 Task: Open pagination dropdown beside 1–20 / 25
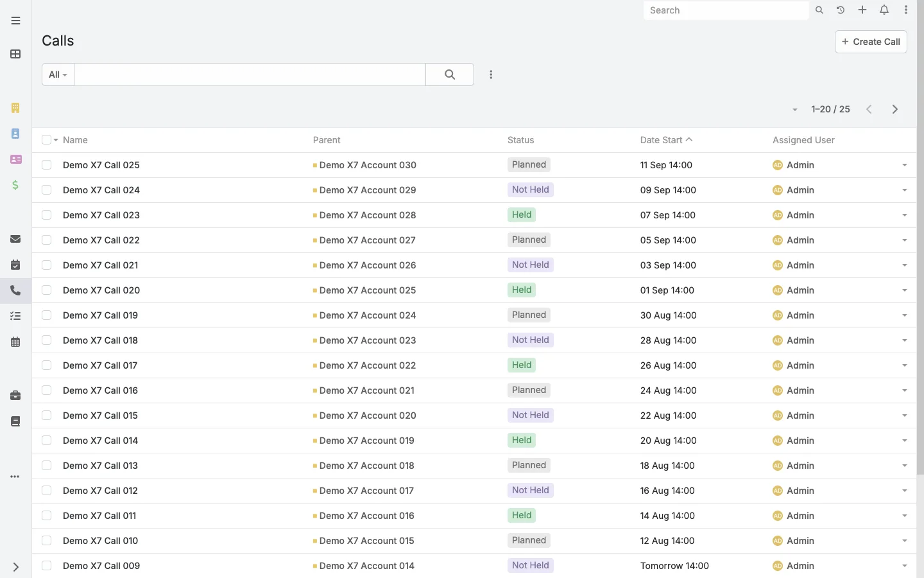tap(795, 110)
